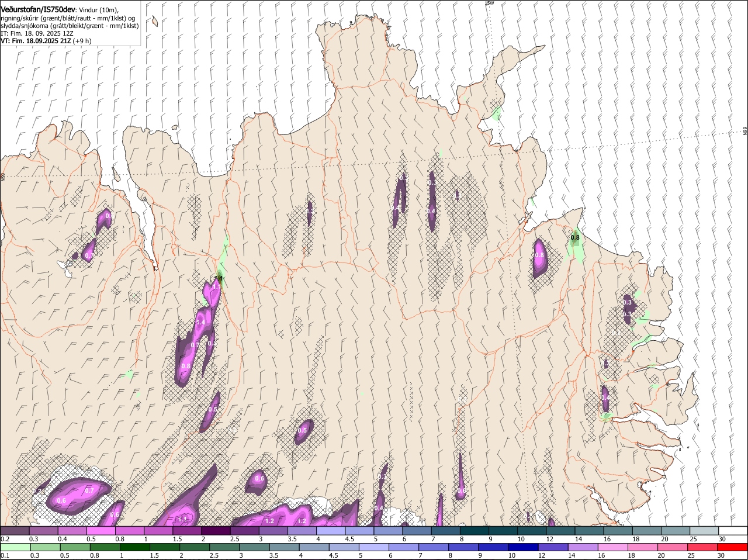Pick the darkest purple upper legend swatch between 2 and 2.5
Image resolution: width=748 pixels, height=560 pixels.
216,531
